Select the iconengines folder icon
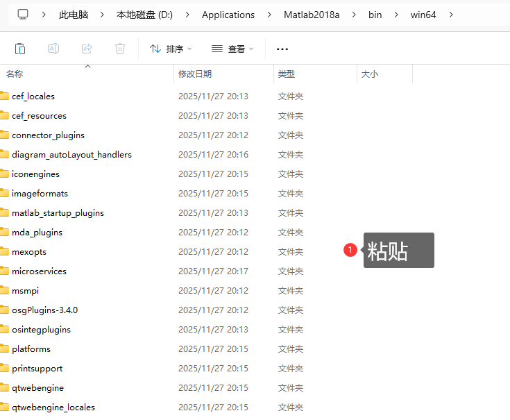The height and width of the screenshot is (420, 510). [4, 174]
